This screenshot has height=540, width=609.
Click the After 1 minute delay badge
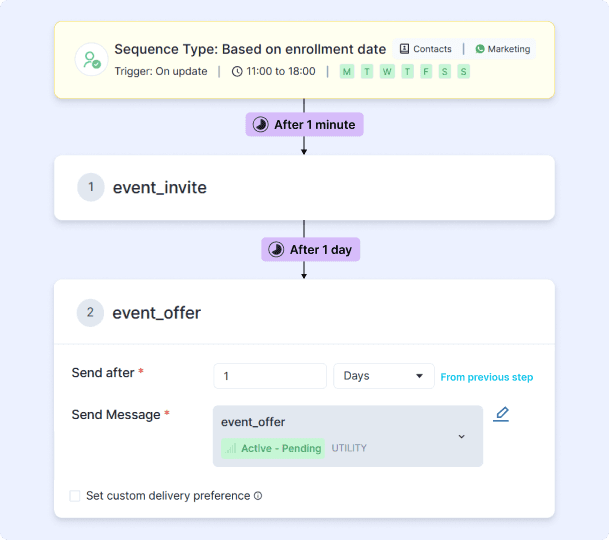tap(304, 125)
